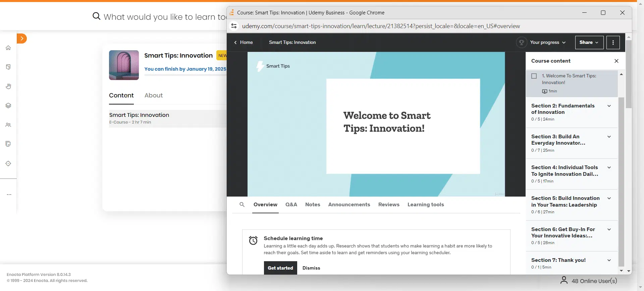The image size is (644, 291).
Task: Click the '48 Online User(s)' text
Action: coord(594,281)
